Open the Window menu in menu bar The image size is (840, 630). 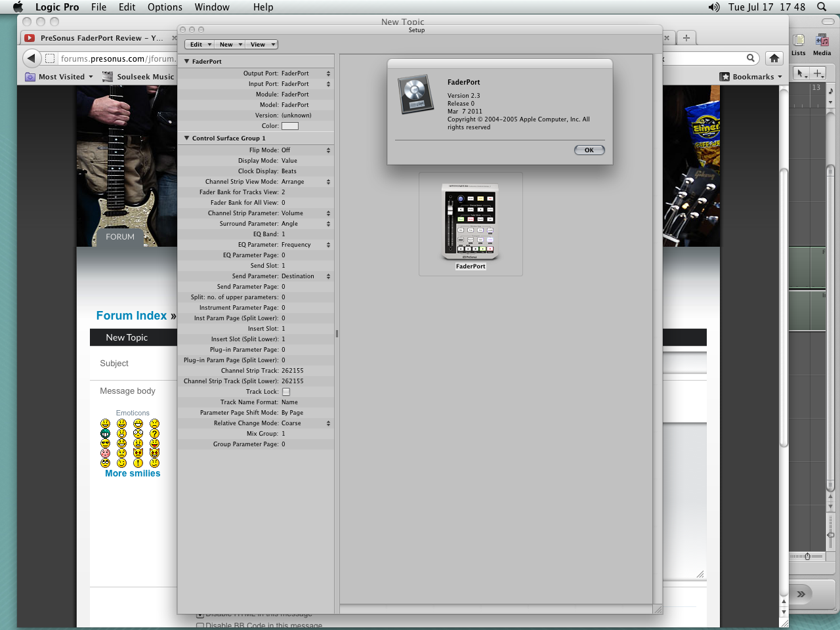(x=212, y=7)
